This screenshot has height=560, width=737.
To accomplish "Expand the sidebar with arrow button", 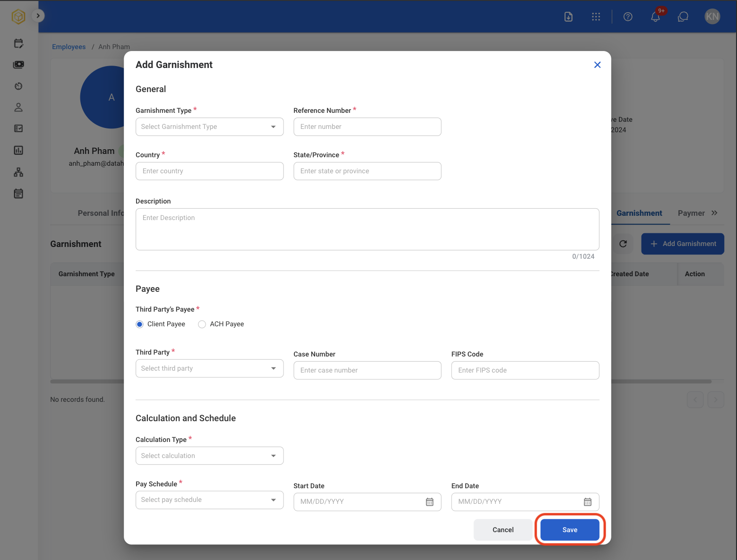I will point(38,16).
